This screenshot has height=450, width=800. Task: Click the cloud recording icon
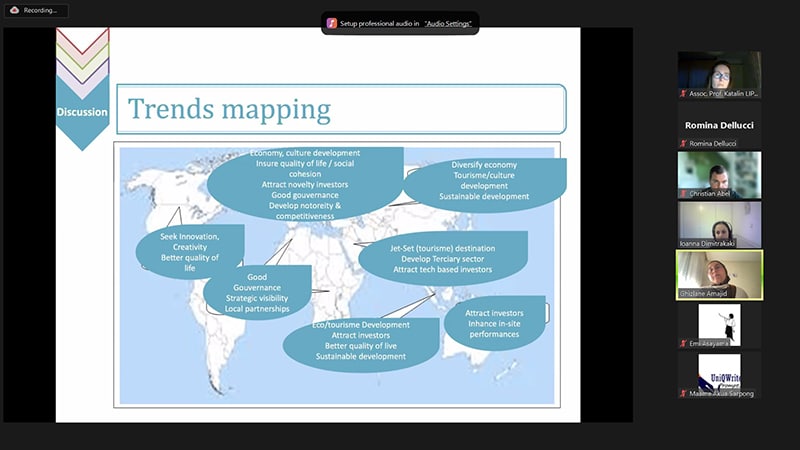[x=14, y=10]
